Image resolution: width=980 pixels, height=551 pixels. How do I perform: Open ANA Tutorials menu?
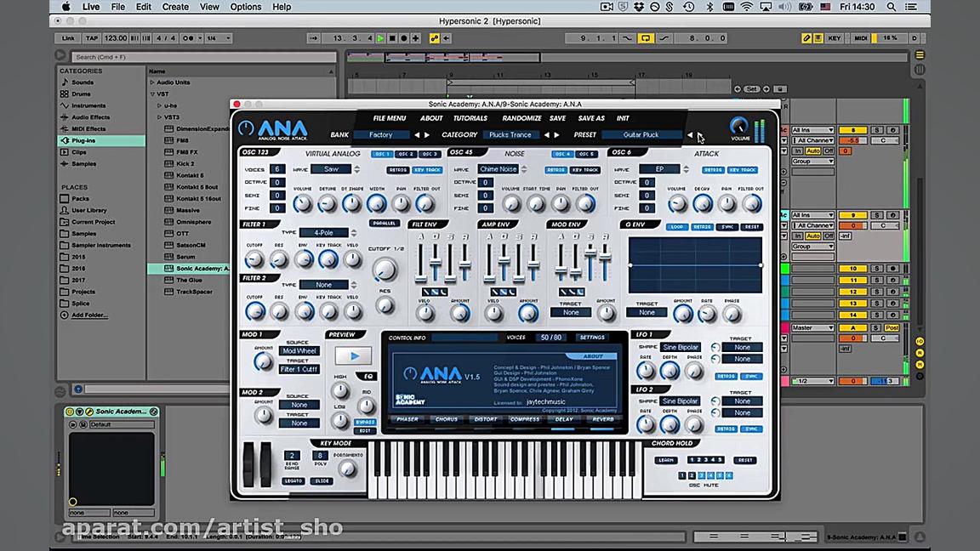(x=470, y=118)
